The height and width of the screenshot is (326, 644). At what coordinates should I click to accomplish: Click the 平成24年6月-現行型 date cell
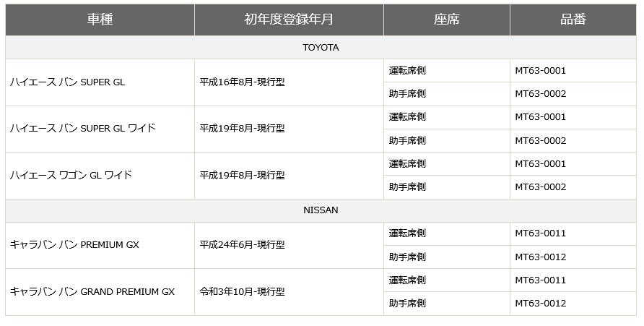pos(243,245)
